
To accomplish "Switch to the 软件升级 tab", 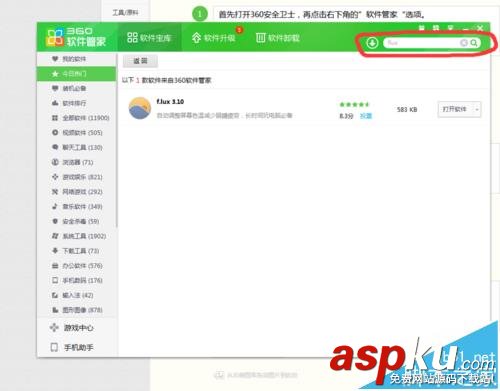I will click(214, 38).
